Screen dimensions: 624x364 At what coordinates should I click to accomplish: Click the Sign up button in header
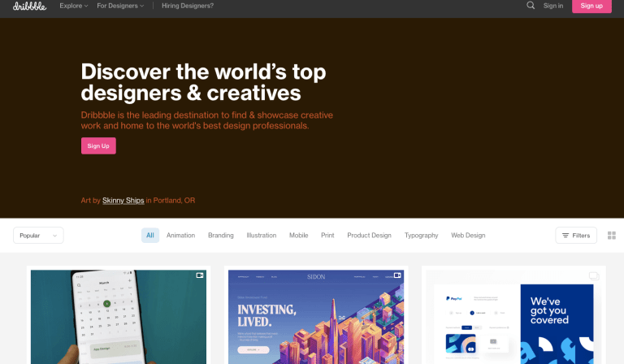591,6
